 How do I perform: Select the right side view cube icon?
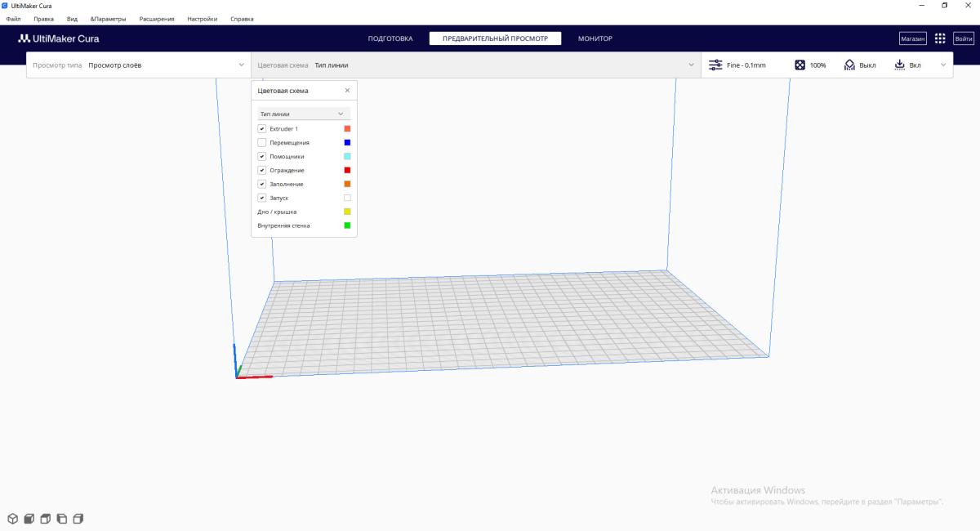click(x=78, y=519)
